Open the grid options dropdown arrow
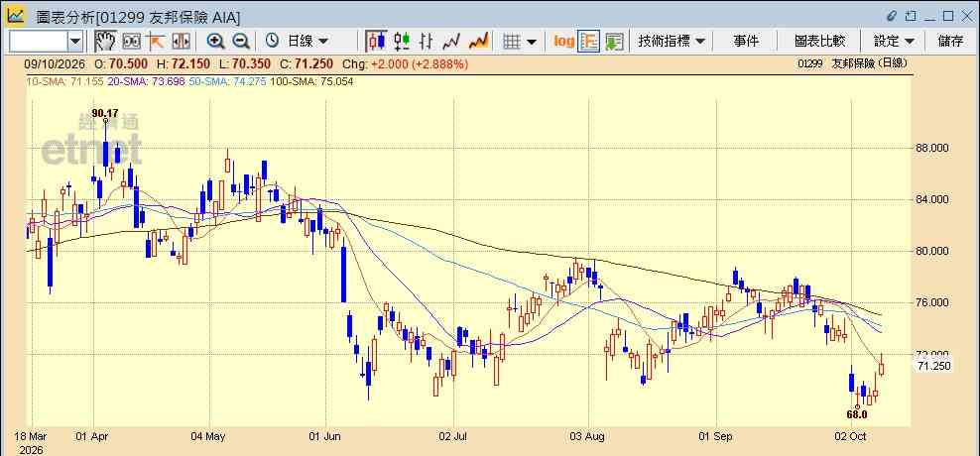The height and width of the screenshot is (456, 980). tap(532, 42)
